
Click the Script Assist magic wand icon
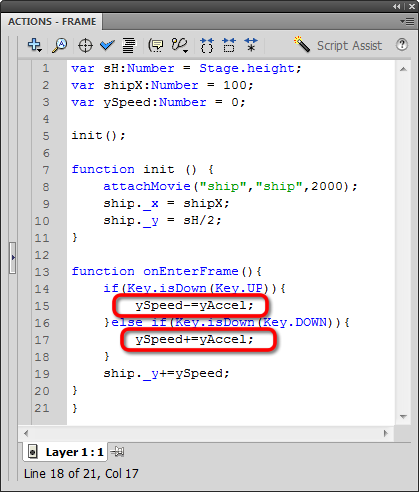click(302, 44)
